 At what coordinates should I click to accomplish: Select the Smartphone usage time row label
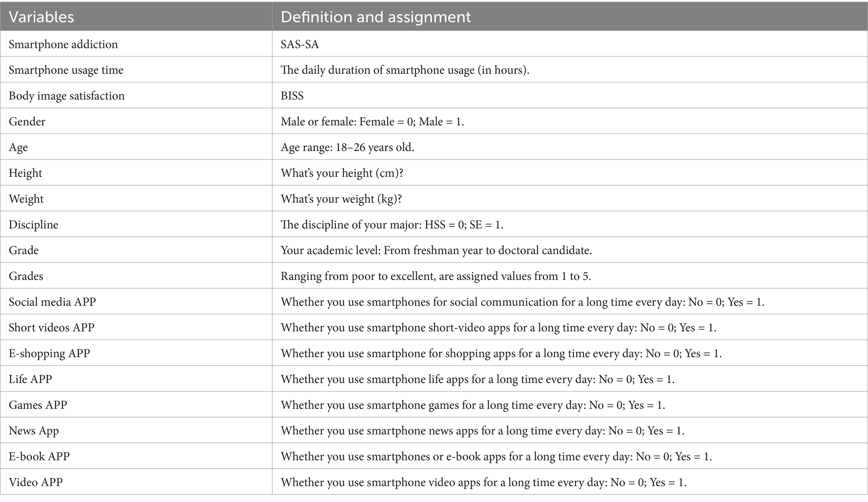[66, 70]
